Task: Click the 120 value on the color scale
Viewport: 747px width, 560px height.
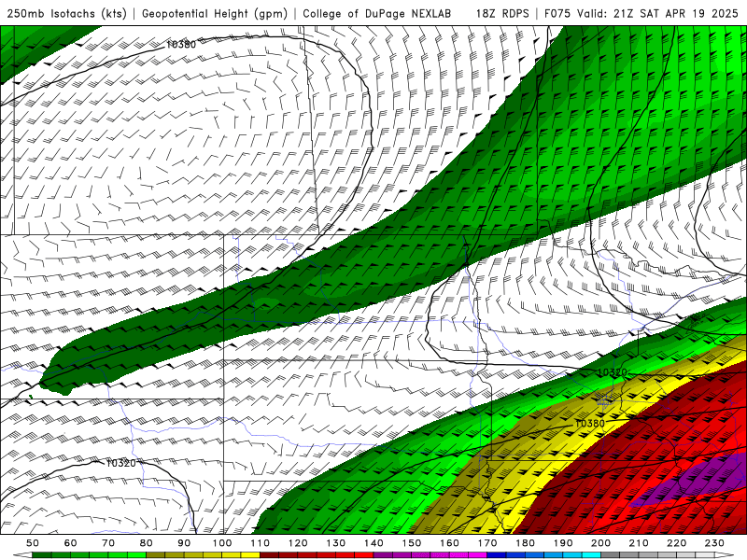Action: [x=298, y=543]
